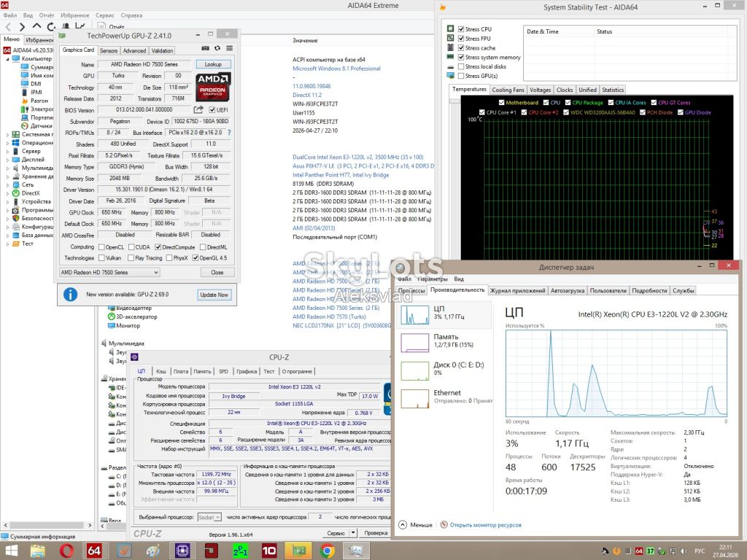Click the Microsoft Windows 8.1 Professional link
The image size is (747, 560).
pos(336,69)
